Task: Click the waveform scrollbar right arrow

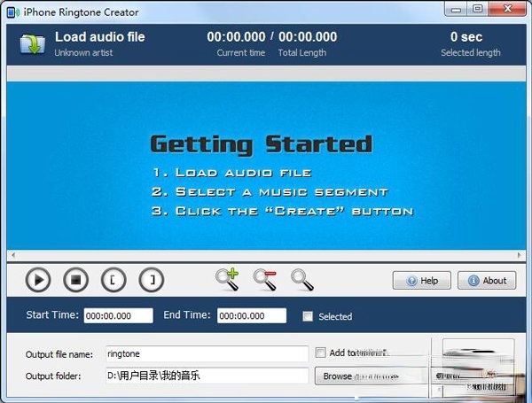Action: click(520, 255)
